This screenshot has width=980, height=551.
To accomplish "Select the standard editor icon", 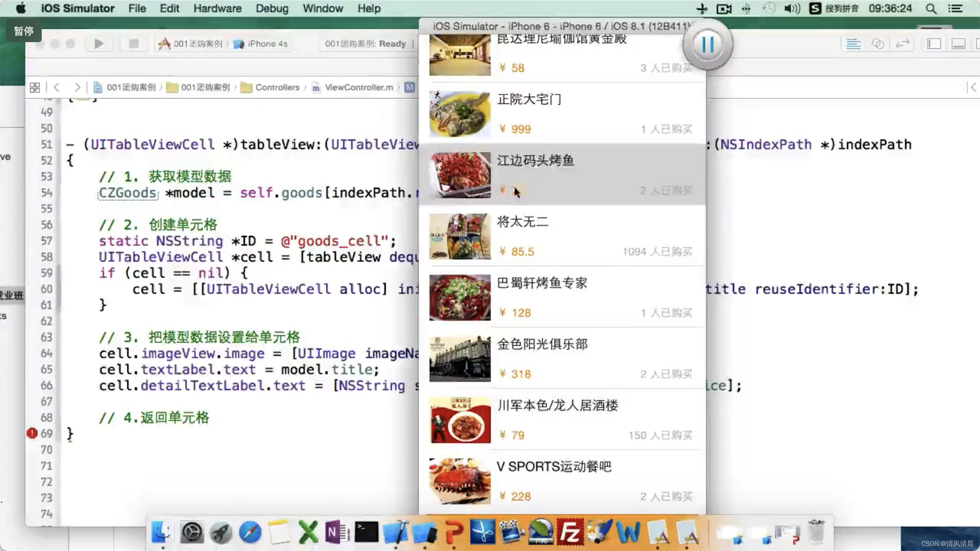I will 853,44.
